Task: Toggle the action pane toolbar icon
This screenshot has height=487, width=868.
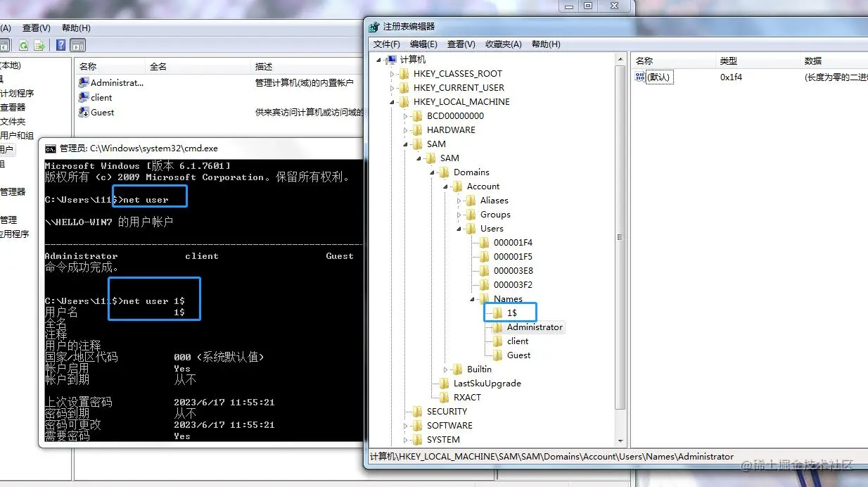Action: tap(78, 46)
